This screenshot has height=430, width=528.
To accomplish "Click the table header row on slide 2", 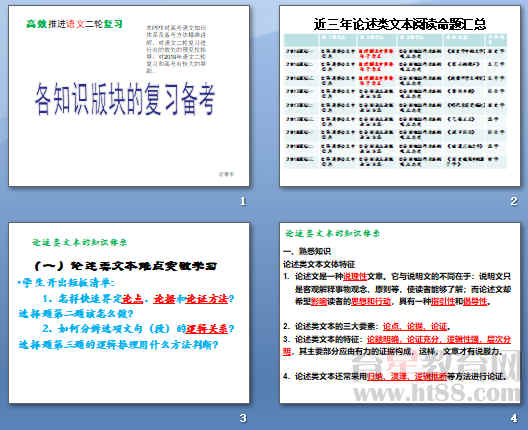I will click(x=395, y=40).
